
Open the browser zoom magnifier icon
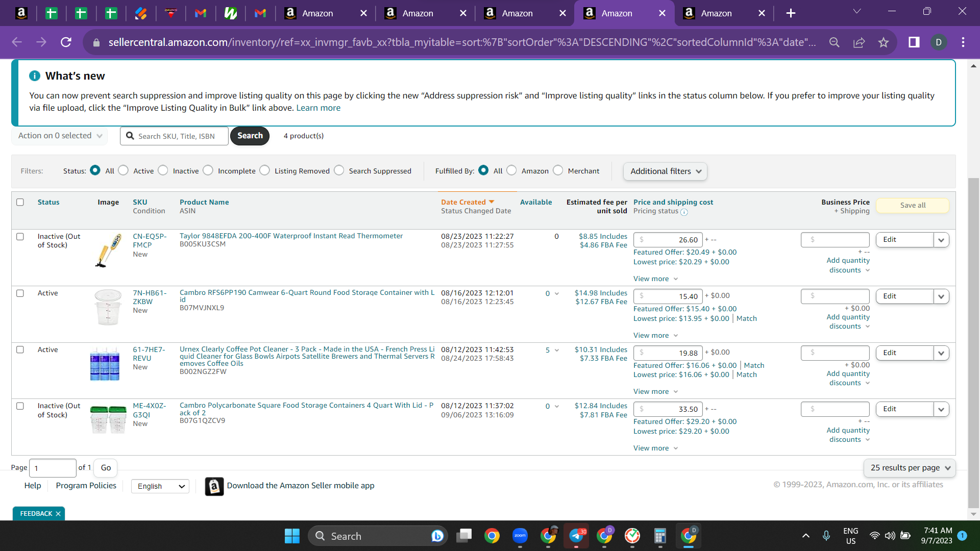[835, 42]
